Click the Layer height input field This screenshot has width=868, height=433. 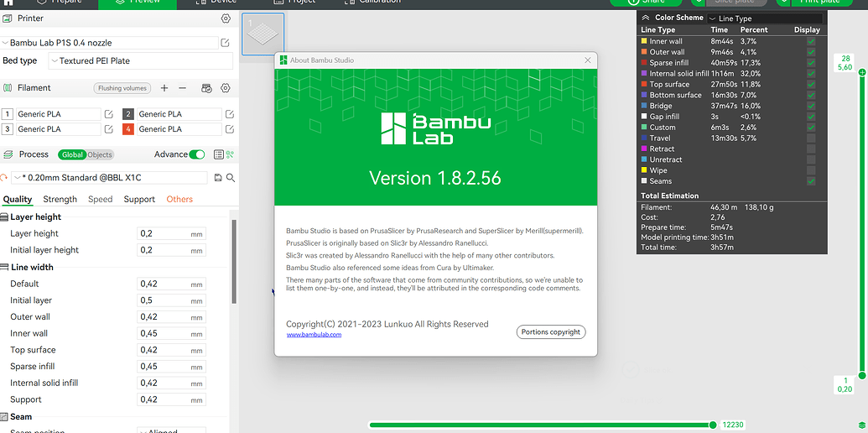[x=172, y=233]
